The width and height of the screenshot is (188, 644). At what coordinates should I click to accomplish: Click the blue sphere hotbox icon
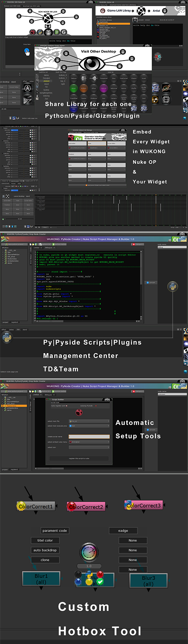coord(78,582)
